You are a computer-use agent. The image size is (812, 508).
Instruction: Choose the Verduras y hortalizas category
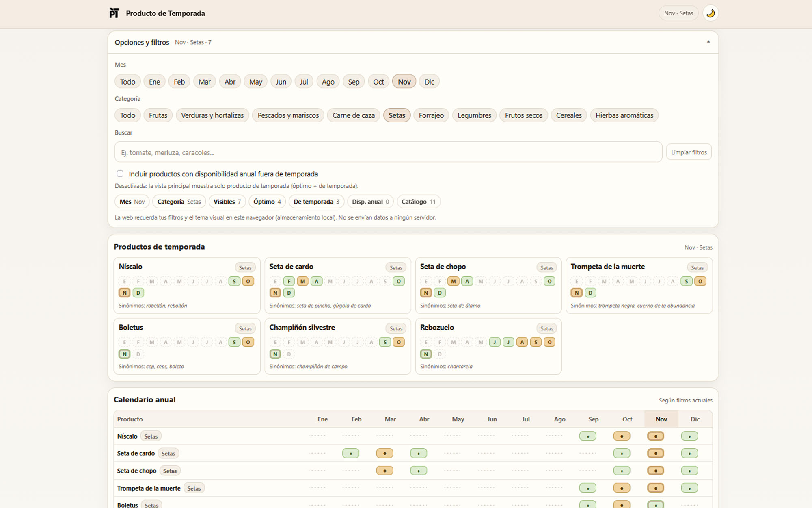click(x=212, y=115)
